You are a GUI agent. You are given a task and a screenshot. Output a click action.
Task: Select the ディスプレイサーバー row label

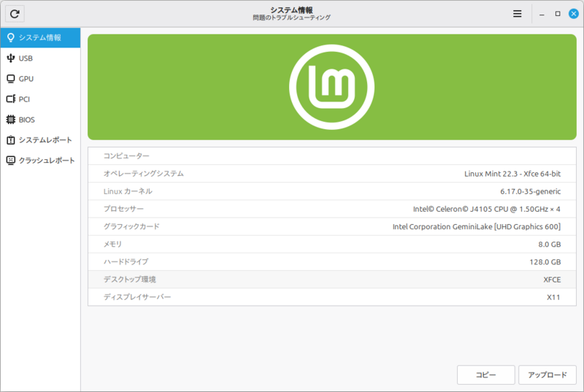[x=137, y=297]
